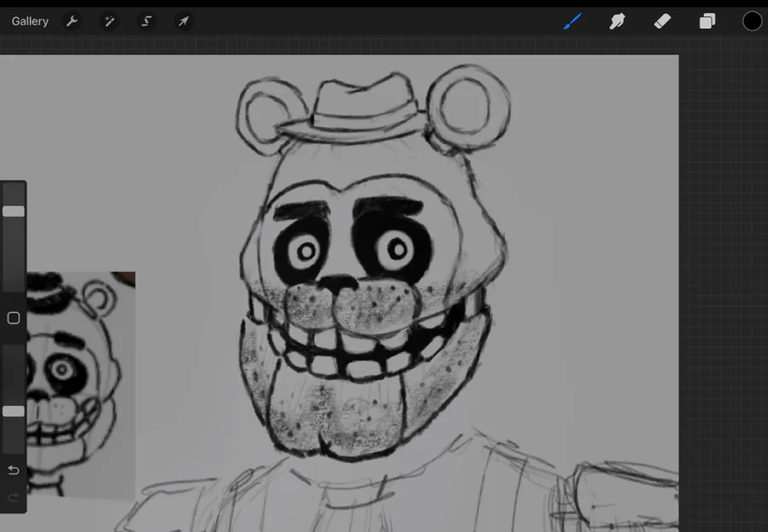This screenshot has width=768, height=532.
Task: Open the black color picker swatch
Action: click(x=753, y=21)
